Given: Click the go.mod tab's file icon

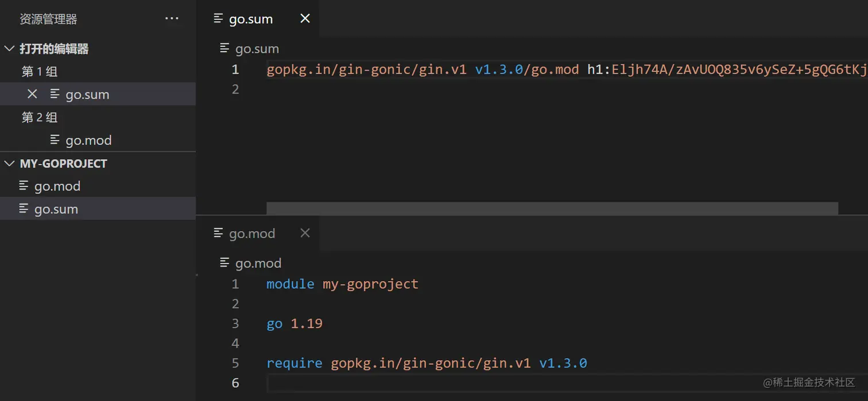Looking at the screenshot, I should [x=218, y=233].
